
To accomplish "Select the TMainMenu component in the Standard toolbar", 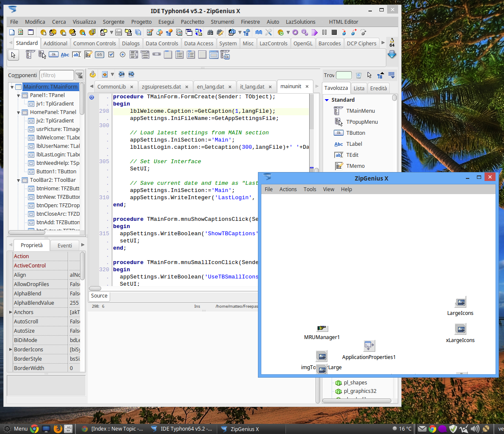I will tap(30, 55).
